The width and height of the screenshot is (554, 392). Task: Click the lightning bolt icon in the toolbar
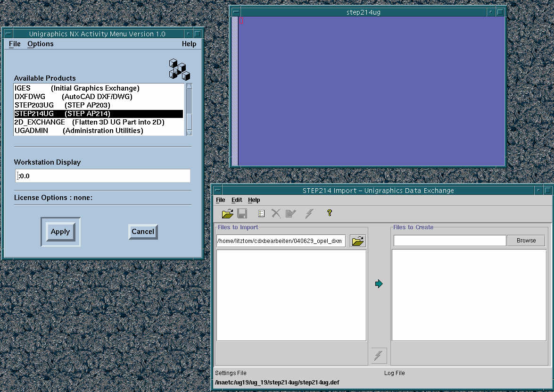(309, 214)
